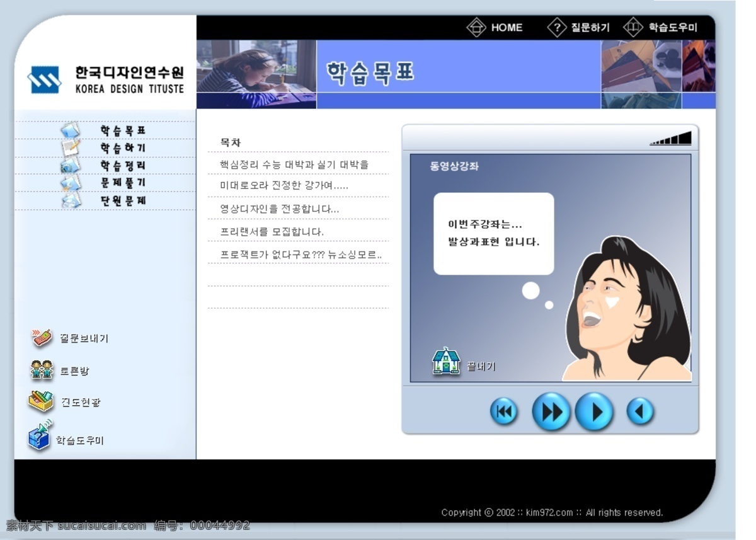Open the 질문보내기 link

pyautogui.click(x=84, y=338)
